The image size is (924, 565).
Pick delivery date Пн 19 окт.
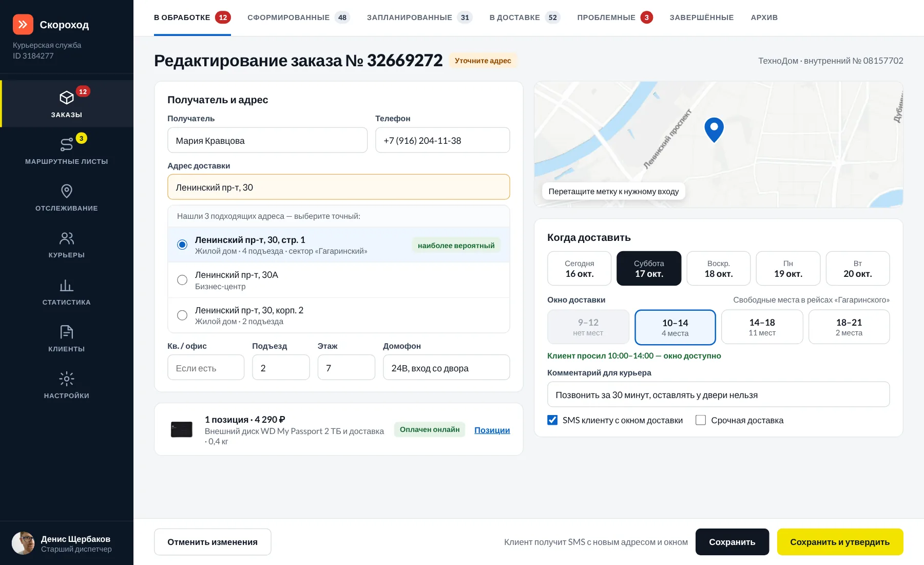788,268
